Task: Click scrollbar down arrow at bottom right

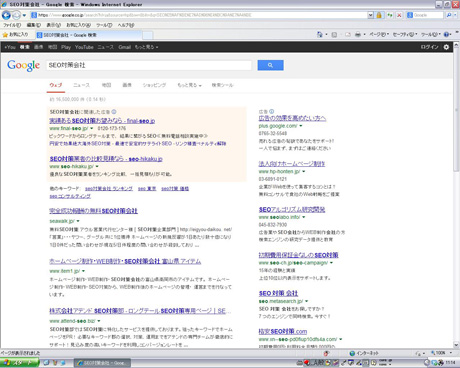Action: (456, 345)
